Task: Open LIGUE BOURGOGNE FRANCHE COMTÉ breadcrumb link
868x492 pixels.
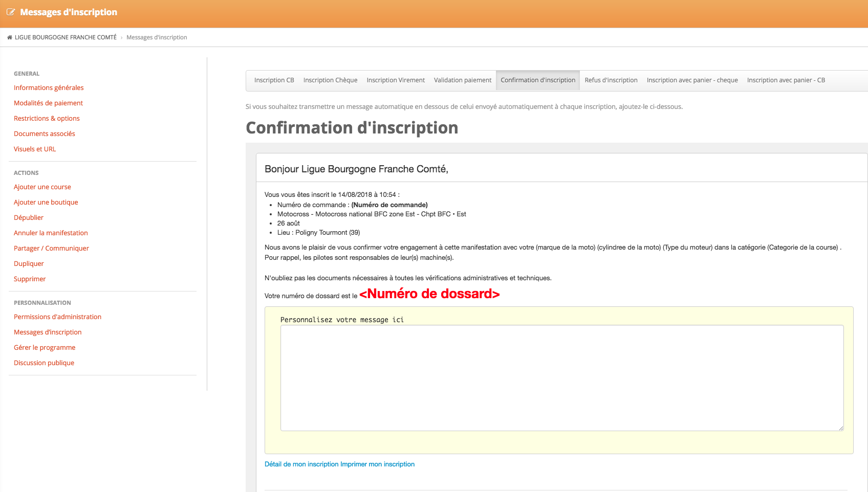Action: pyautogui.click(x=66, y=37)
